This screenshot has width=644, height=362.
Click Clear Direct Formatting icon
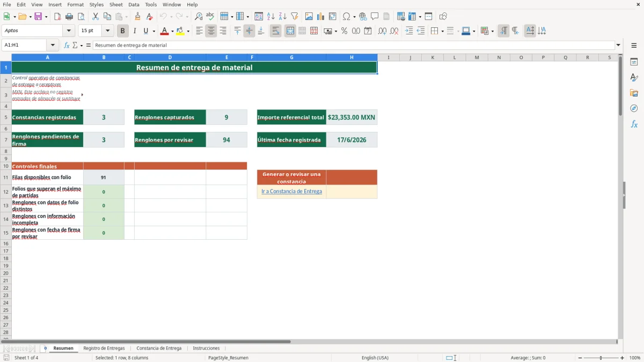pyautogui.click(x=150, y=17)
